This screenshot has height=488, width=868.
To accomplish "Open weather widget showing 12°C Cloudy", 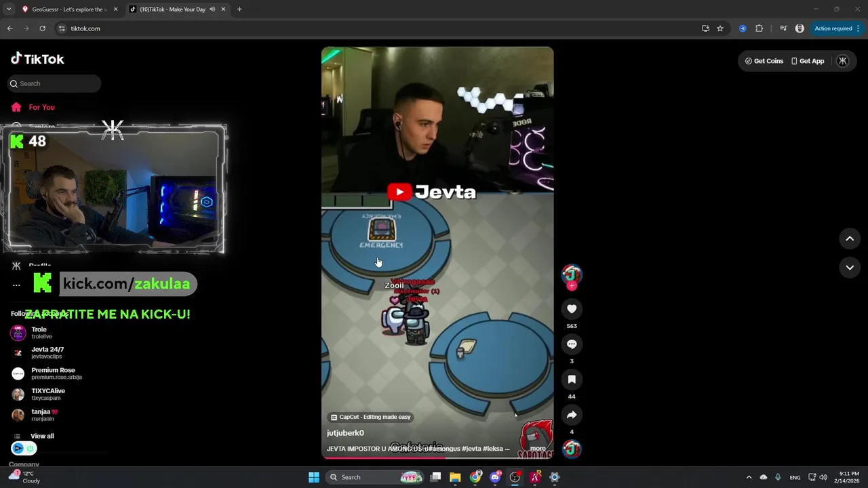I will (x=26, y=477).
